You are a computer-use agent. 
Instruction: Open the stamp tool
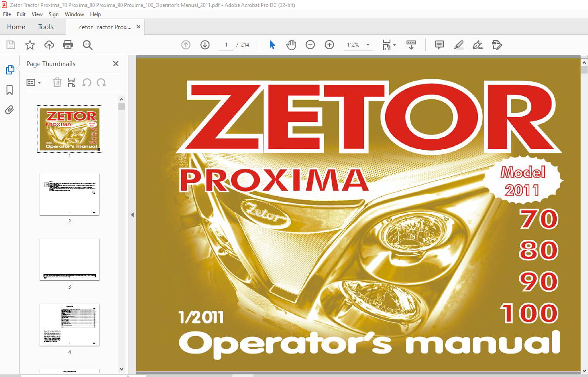tap(497, 45)
